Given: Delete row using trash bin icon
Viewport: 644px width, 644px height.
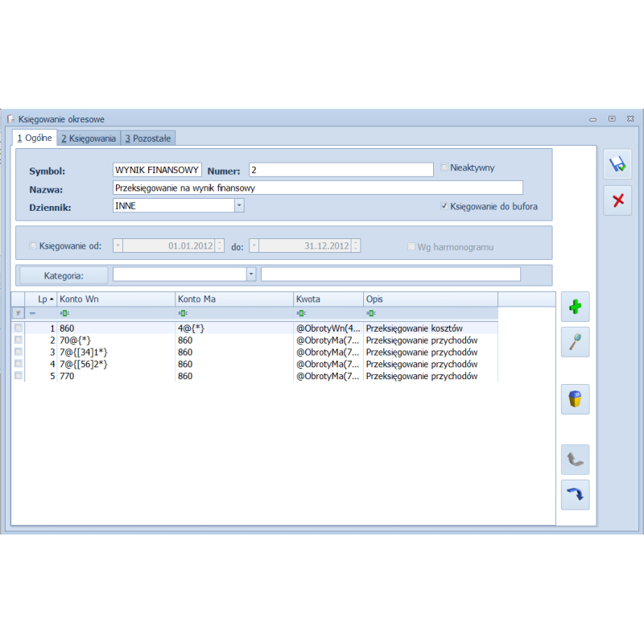Looking at the screenshot, I should click(575, 399).
